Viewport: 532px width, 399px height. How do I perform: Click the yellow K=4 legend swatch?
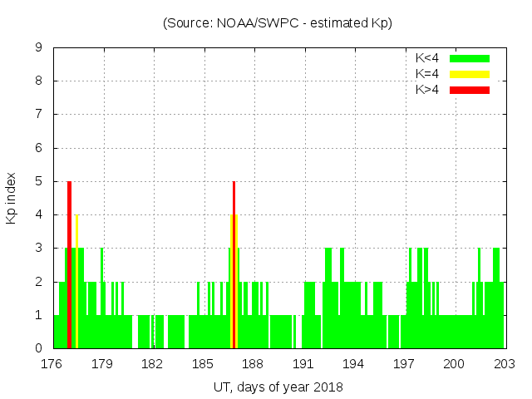[470, 74]
